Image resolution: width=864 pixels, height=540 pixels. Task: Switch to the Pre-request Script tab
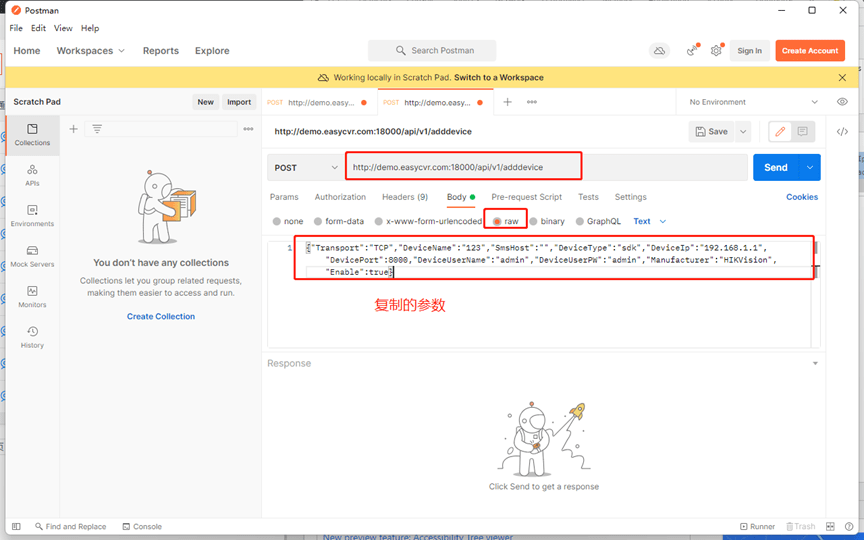pyautogui.click(x=527, y=197)
